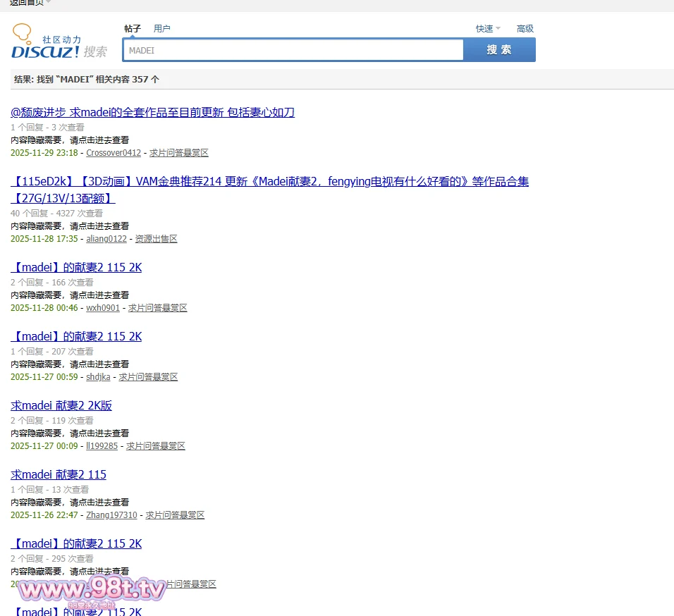Screen dimensions: 674x616
Task: Switch to the 用户 search tab
Action: click(x=161, y=29)
